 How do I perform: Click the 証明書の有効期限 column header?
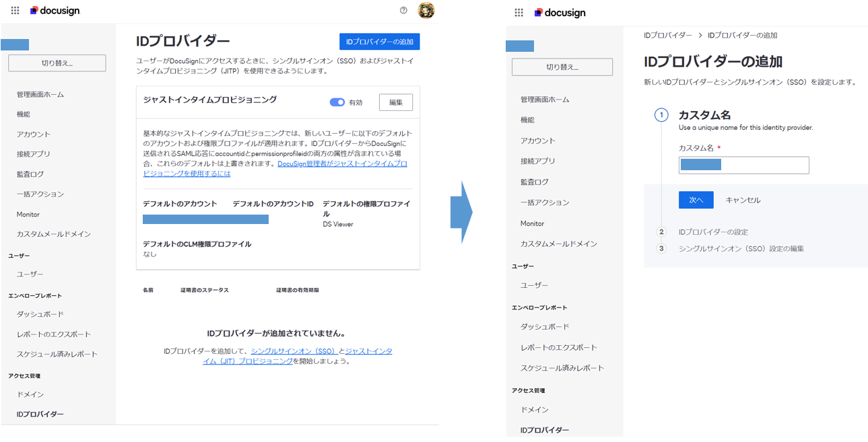(298, 290)
